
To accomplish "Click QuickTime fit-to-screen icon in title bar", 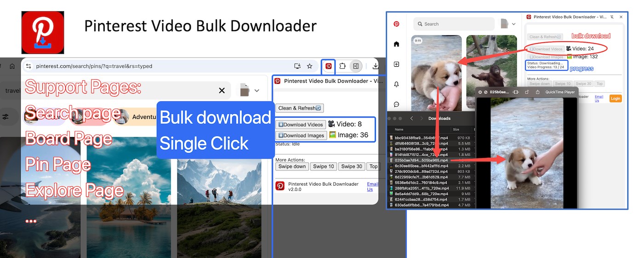I will pyautogui.click(x=516, y=92).
